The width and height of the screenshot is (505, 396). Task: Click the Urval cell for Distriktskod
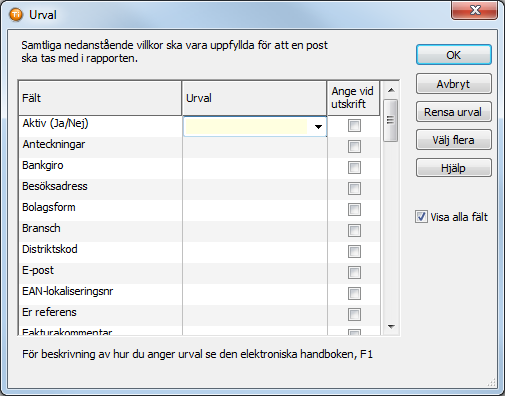tap(255, 252)
